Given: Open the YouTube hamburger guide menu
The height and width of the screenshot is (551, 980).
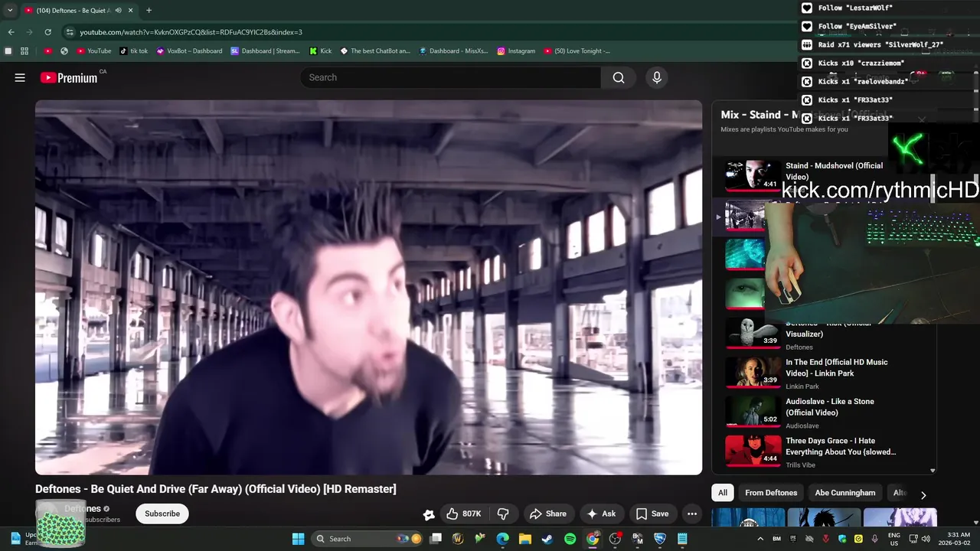Looking at the screenshot, I should [x=20, y=77].
